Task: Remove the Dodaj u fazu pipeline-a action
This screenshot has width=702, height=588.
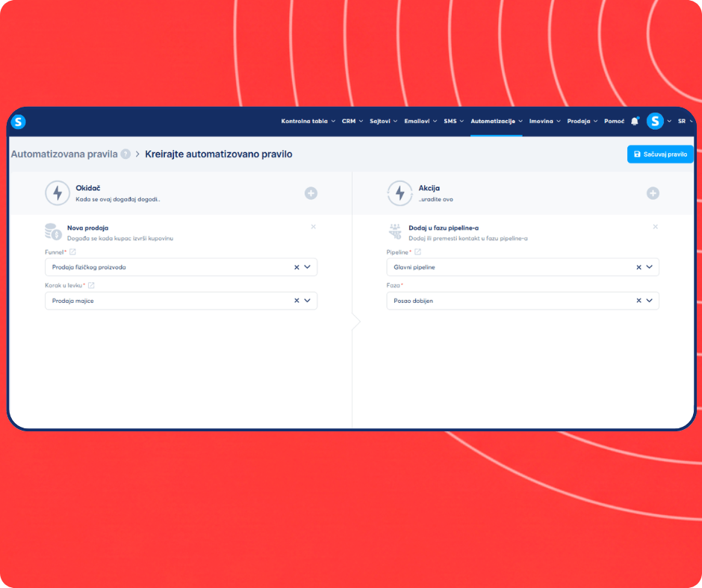Action: (x=656, y=227)
